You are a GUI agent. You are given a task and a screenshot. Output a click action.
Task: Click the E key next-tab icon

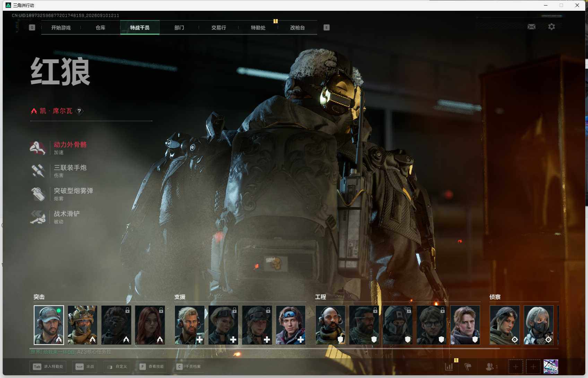pyautogui.click(x=326, y=27)
